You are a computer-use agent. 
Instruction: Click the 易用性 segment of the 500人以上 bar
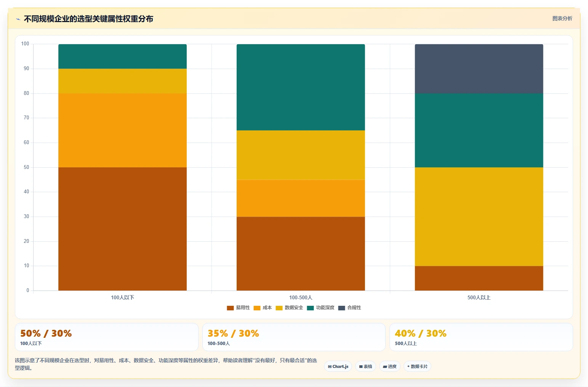479,278
